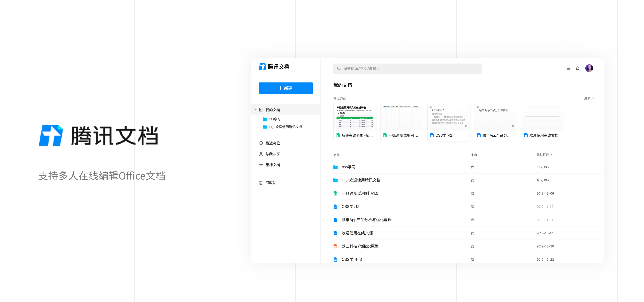644x302 pixels.
Task: Click the 回收站 trash icon
Action: click(x=261, y=183)
